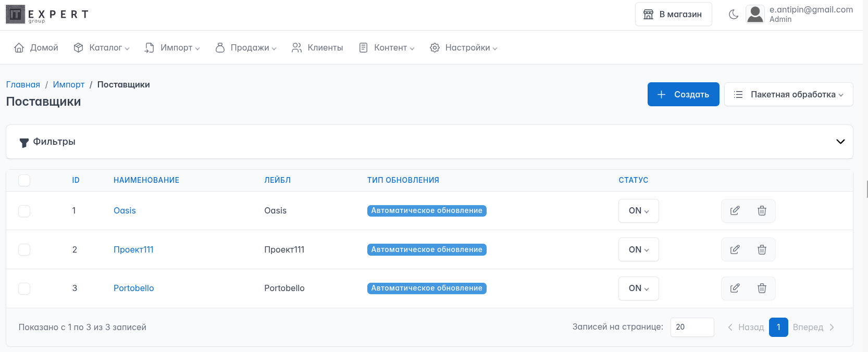Tick the checkbox for the Oasis row
868x352 pixels.
tap(24, 211)
